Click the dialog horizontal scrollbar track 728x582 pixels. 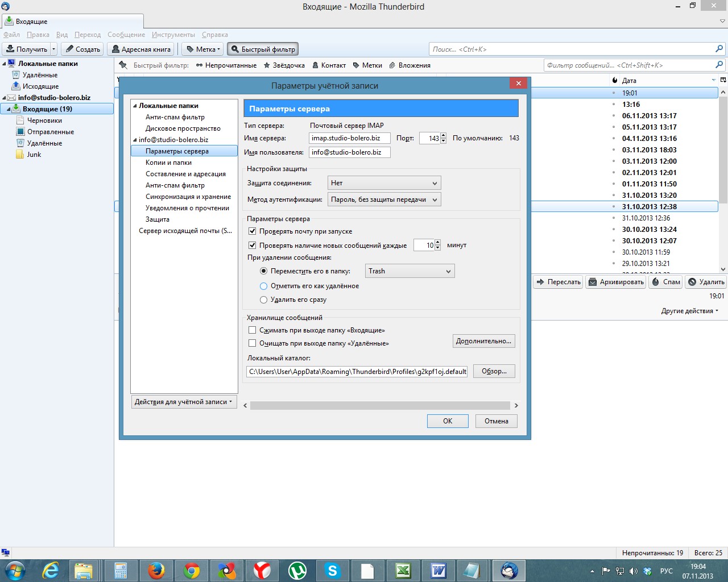[380, 405]
